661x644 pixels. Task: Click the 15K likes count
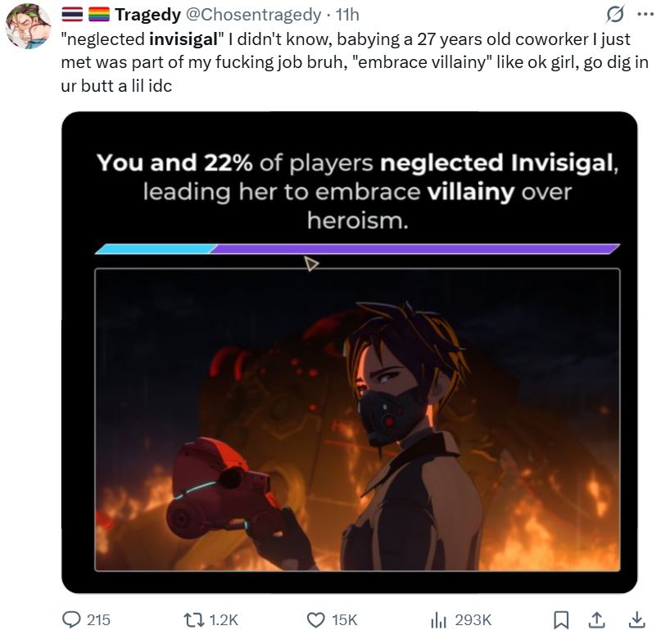[x=344, y=620]
